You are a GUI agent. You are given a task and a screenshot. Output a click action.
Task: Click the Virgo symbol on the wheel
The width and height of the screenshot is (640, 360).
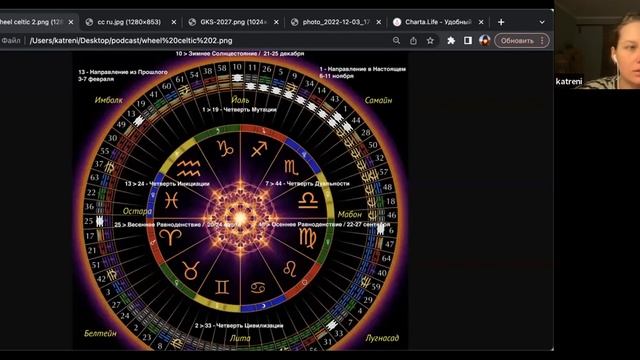(x=307, y=238)
